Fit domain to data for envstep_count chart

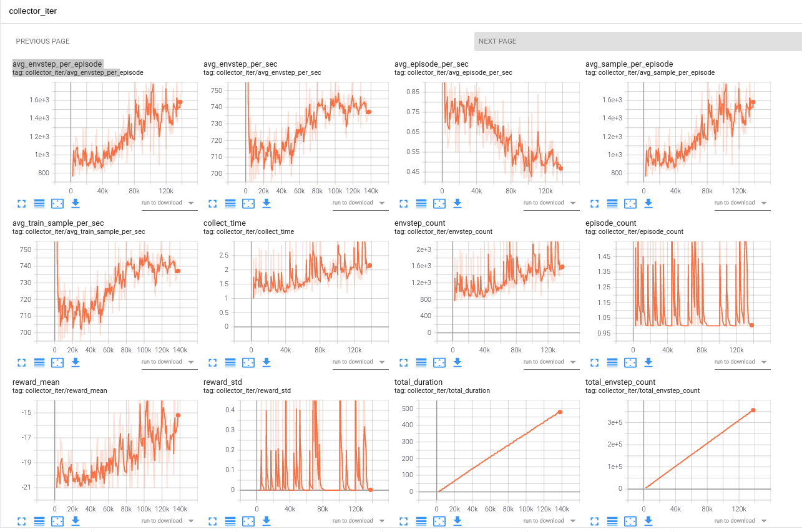point(439,362)
